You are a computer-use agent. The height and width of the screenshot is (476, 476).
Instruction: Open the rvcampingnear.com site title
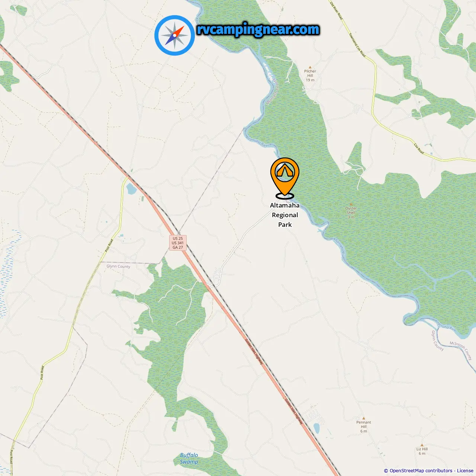[x=258, y=29]
